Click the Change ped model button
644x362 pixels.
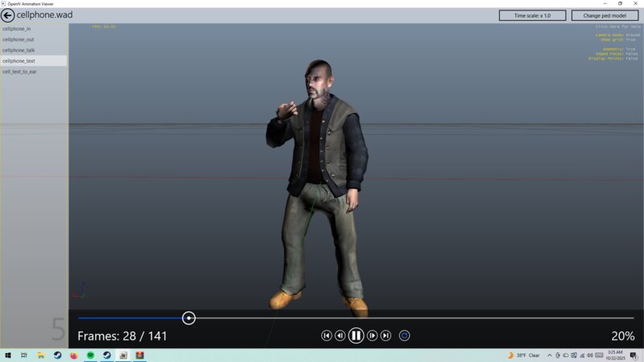coord(605,15)
